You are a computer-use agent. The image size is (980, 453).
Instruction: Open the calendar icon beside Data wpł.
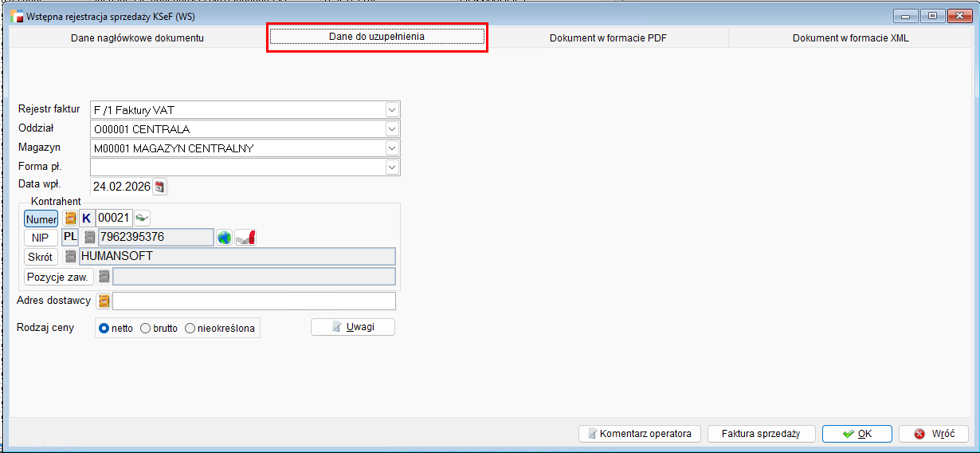(x=160, y=187)
